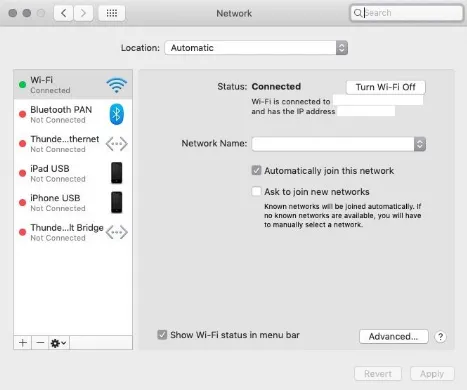The height and width of the screenshot is (390, 467).
Task: Select Bluetooth PAN service
Action: [73, 114]
